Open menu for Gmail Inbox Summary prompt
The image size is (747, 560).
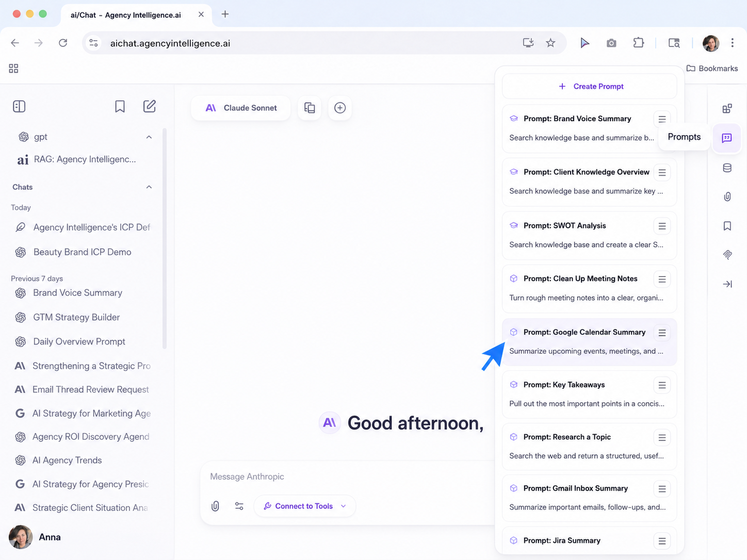click(x=662, y=489)
